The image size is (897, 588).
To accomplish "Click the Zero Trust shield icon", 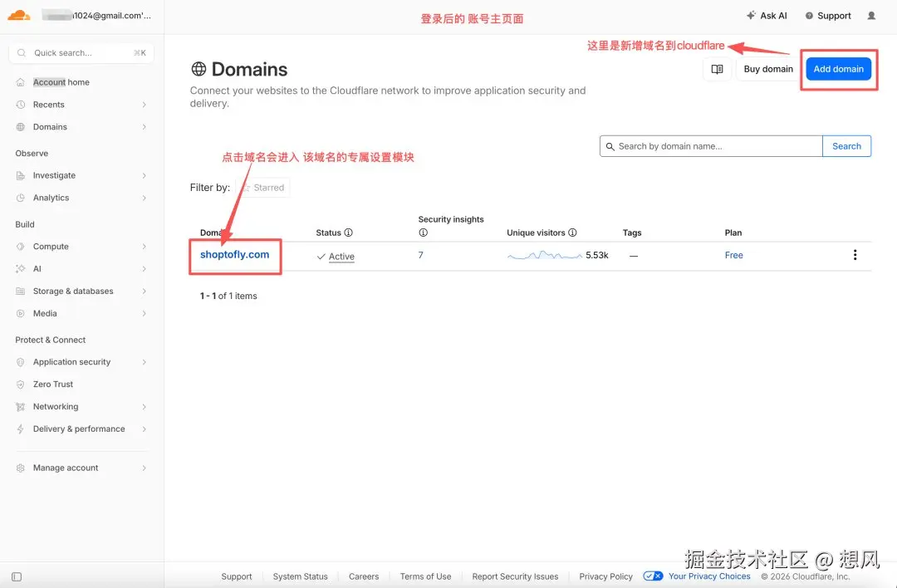I will pos(21,385).
